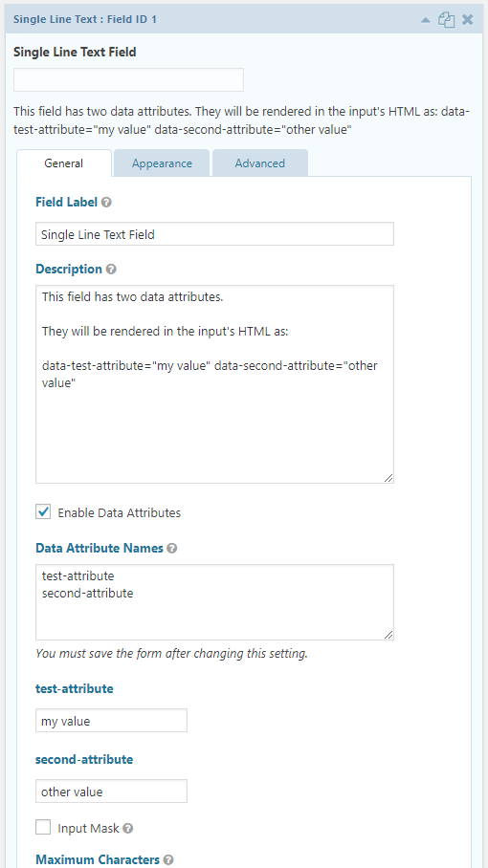Open the Description help tooltip icon
This screenshot has width=488, height=868.
tap(111, 269)
